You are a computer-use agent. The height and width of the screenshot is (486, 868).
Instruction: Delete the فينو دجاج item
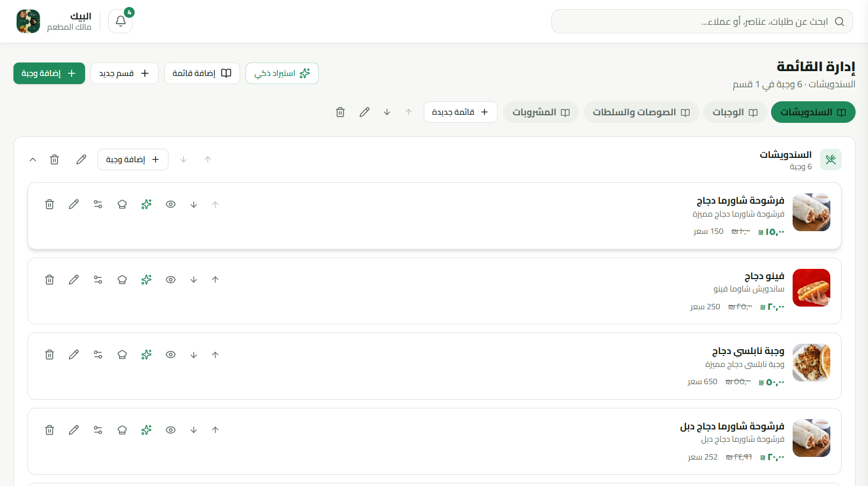click(x=50, y=280)
